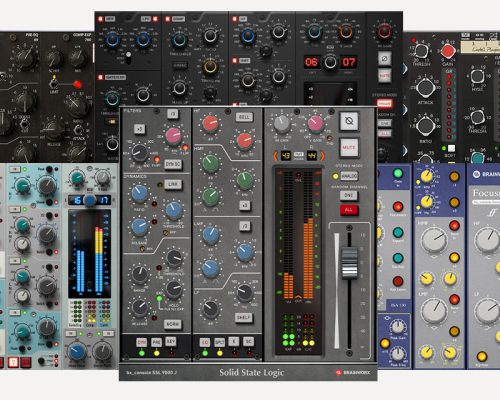Toggle the SHELF button in the LF section
The width and height of the screenshot is (500, 400).
click(243, 317)
